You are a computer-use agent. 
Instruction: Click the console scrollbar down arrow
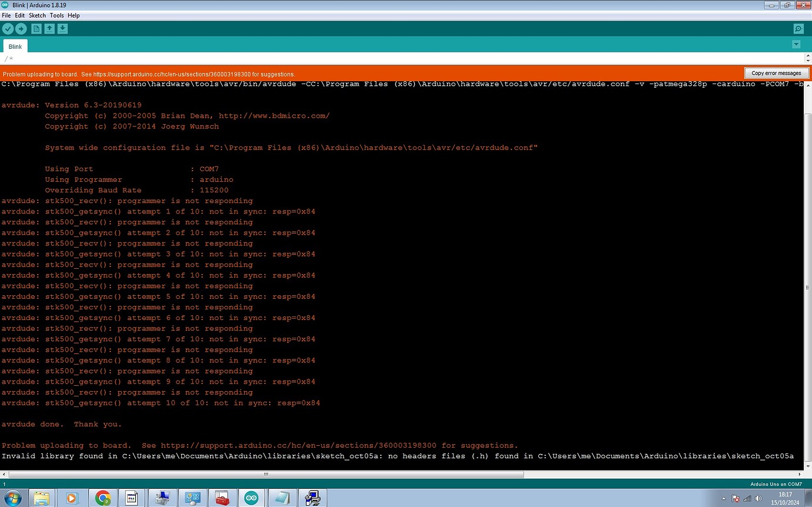807,466
